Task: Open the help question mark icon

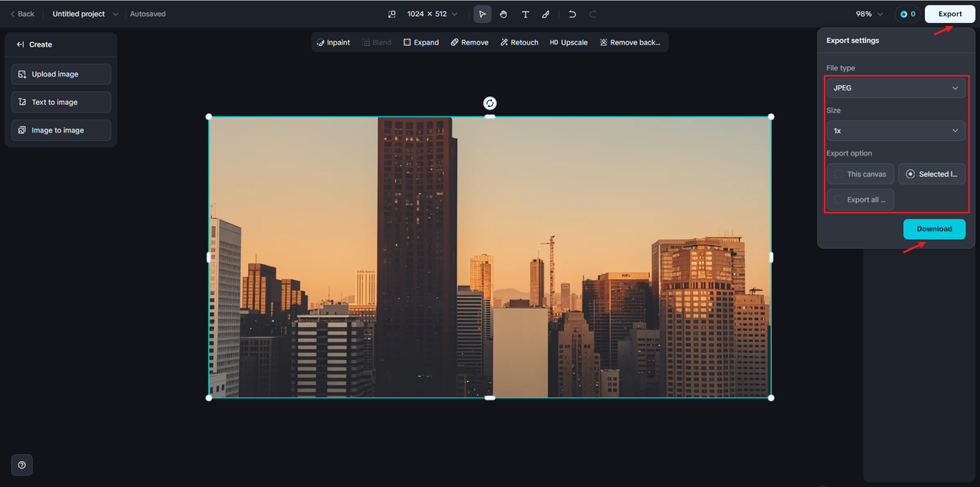Action: (21, 465)
